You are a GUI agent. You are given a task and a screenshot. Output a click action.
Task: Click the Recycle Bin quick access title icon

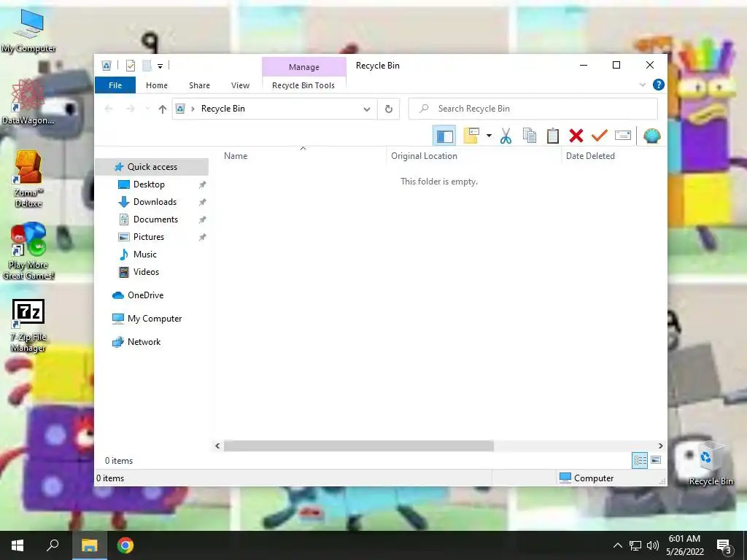tap(107, 66)
